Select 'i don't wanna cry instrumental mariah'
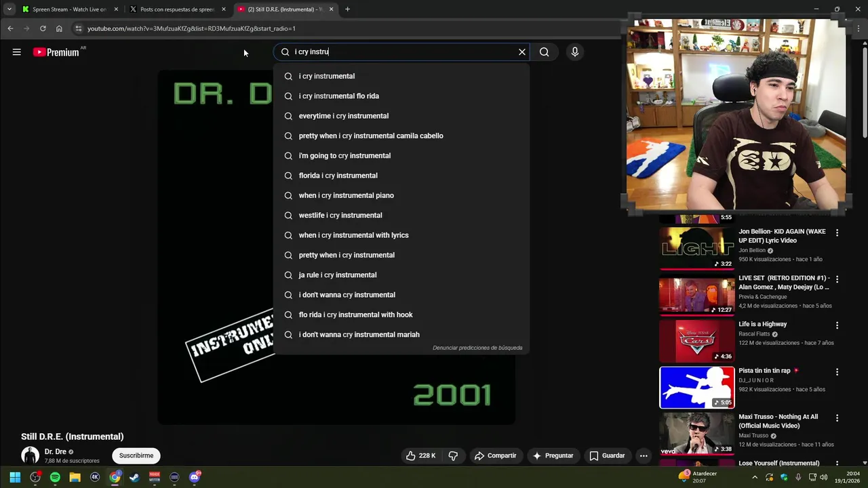868x488 pixels. pos(401,335)
